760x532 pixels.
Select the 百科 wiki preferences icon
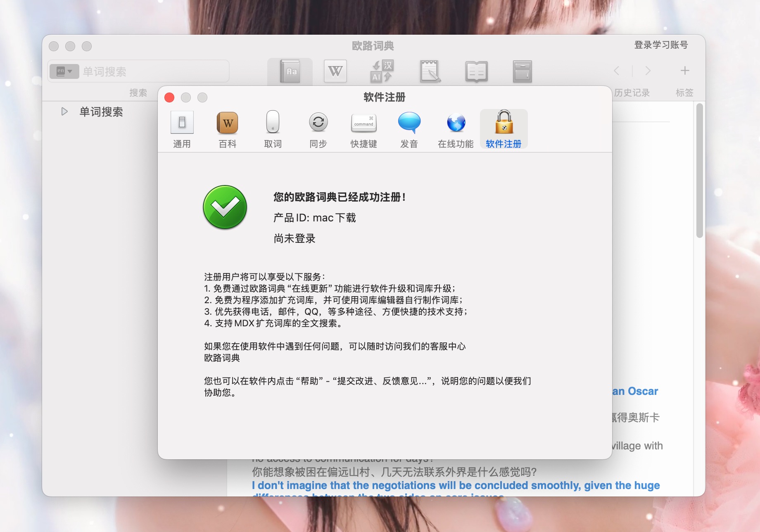click(x=227, y=123)
